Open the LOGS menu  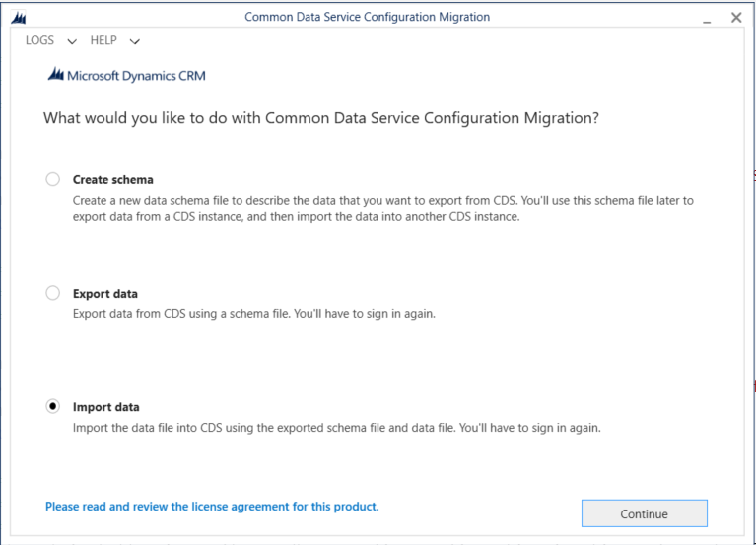pyautogui.click(x=40, y=40)
